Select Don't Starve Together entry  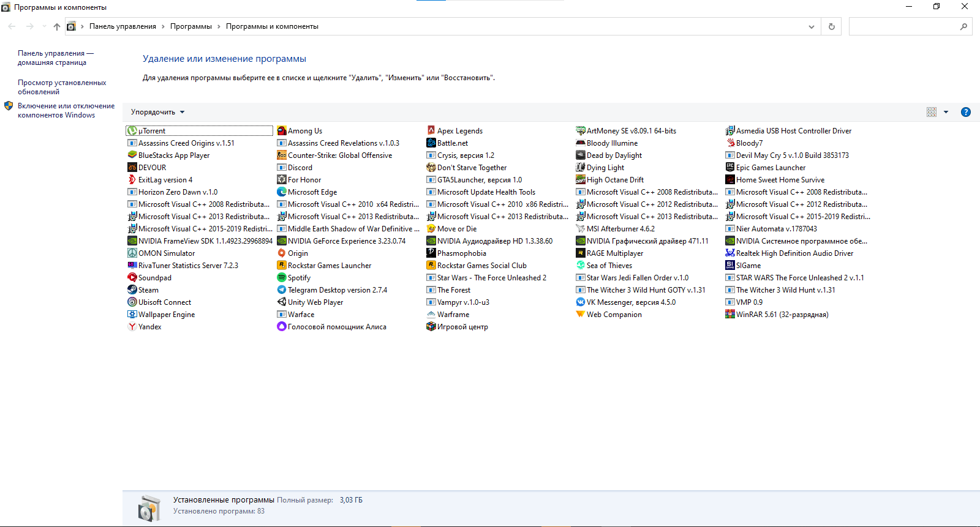pyautogui.click(x=467, y=168)
